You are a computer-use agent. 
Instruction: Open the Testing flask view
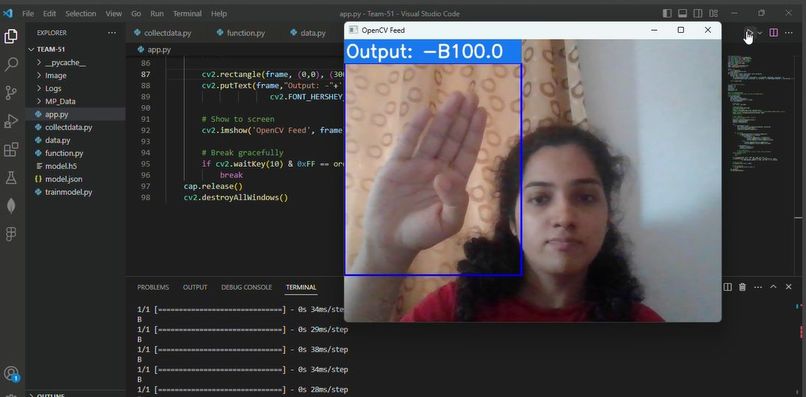(11, 178)
